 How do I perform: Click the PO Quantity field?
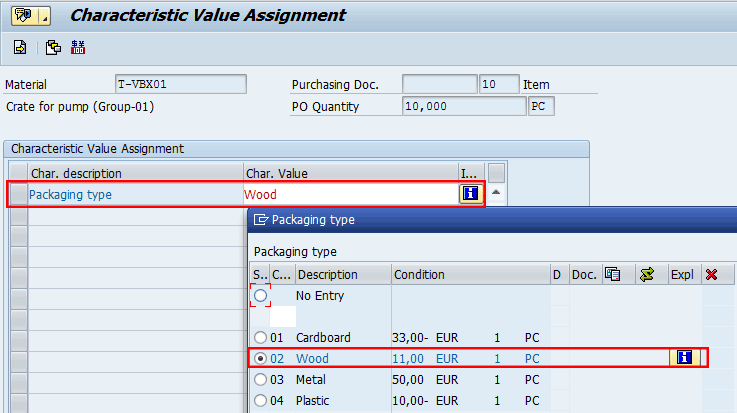(x=463, y=106)
